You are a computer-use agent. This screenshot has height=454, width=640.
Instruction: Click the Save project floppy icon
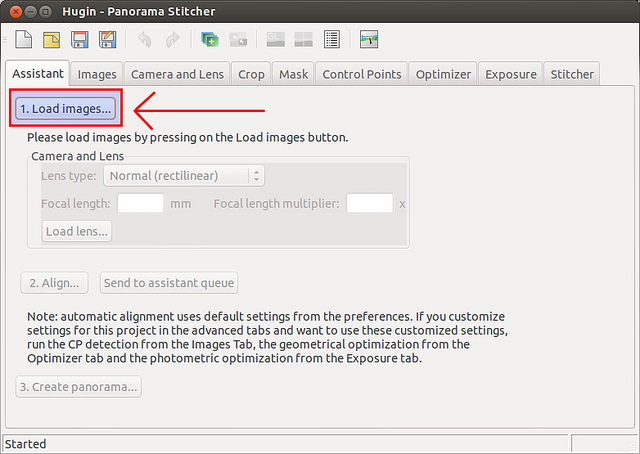(79, 40)
